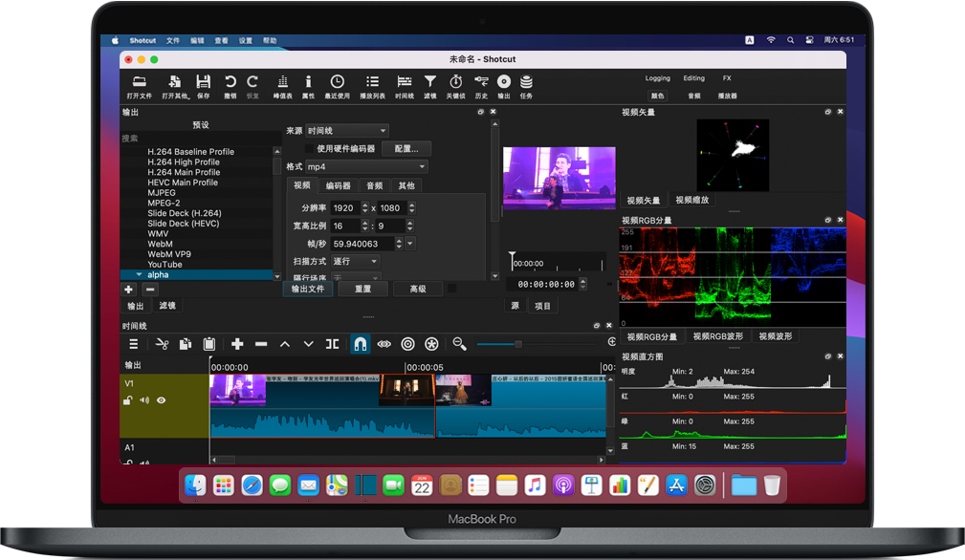Click the append plus icon in timeline toolbar
965x560 pixels.
pos(236,344)
